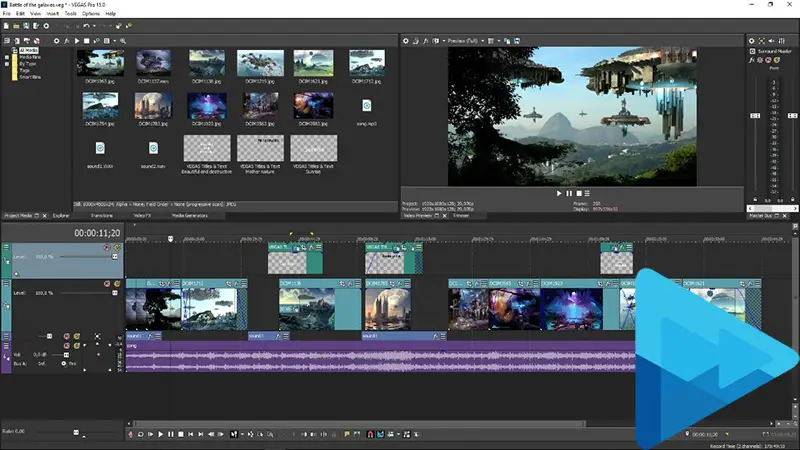Open the preview properties gear icon

click(407, 40)
